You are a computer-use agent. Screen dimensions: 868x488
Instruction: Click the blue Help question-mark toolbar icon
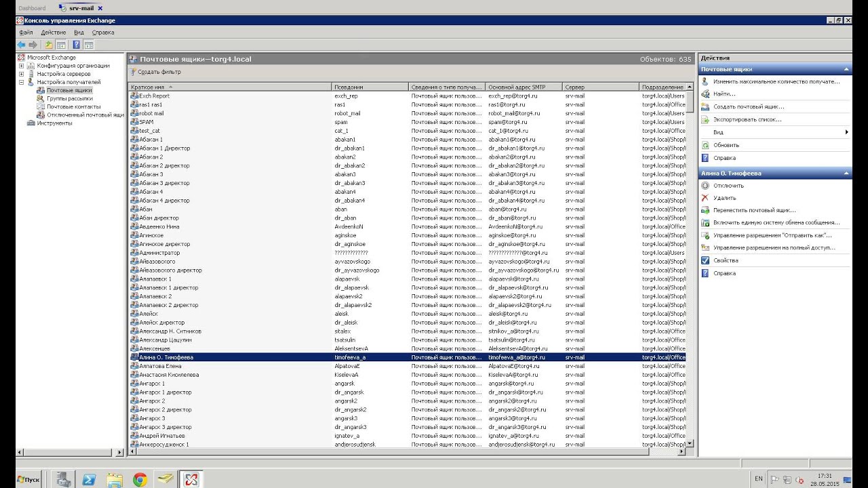point(77,45)
